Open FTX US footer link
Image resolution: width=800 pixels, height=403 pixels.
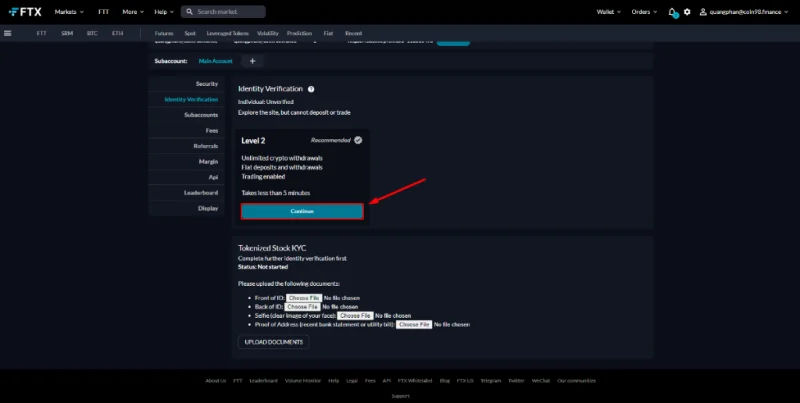pos(465,381)
